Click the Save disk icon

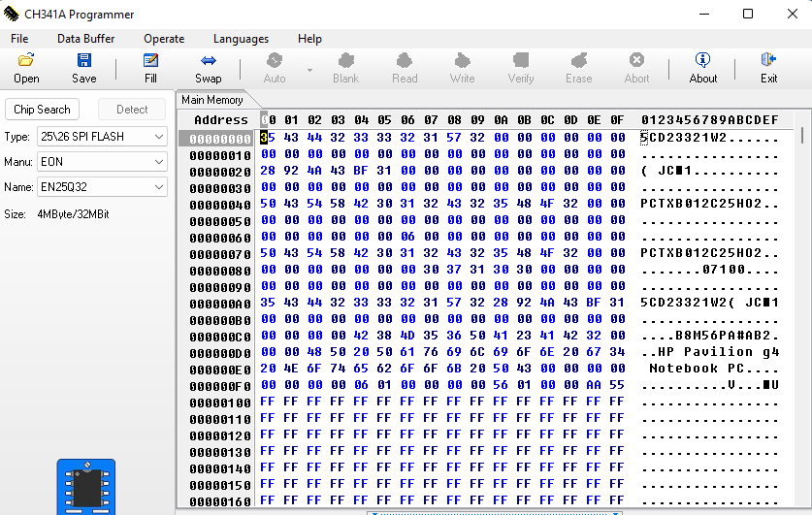[83, 61]
